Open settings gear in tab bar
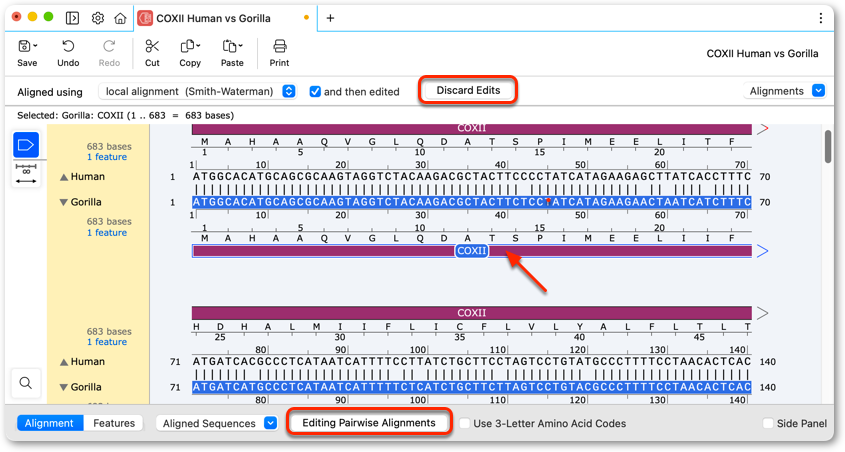The image size is (845, 452). (98, 18)
